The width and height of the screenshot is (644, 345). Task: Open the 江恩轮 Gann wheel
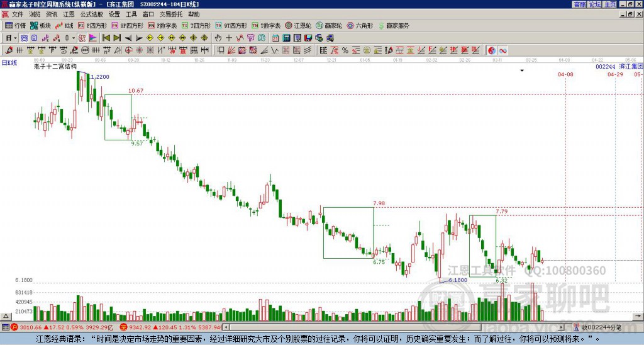point(298,25)
